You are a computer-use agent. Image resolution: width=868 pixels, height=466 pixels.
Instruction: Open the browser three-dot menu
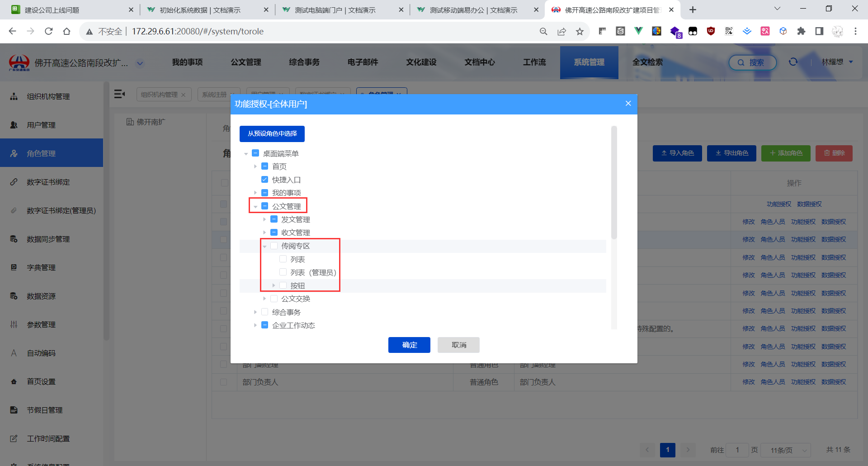[x=855, y=31]
